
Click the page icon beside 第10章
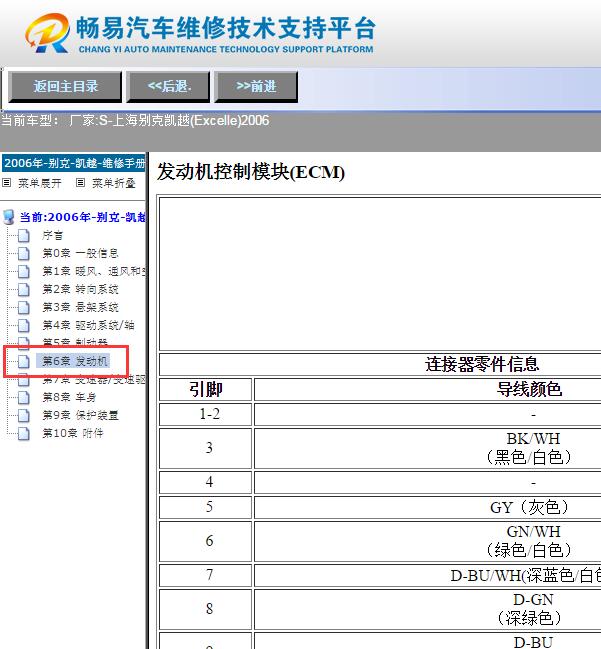[x=24, y=433]
